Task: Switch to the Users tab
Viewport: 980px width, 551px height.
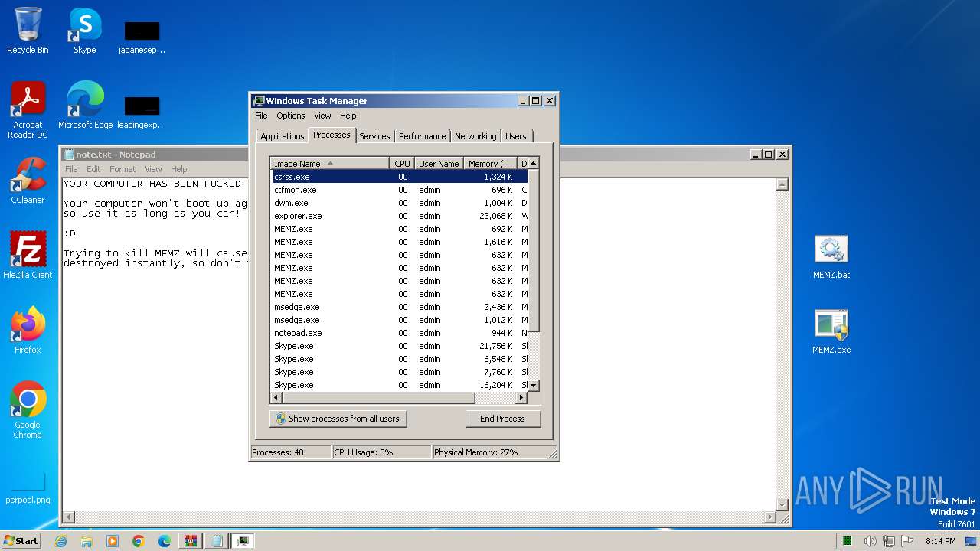Action: pos(516,136)
